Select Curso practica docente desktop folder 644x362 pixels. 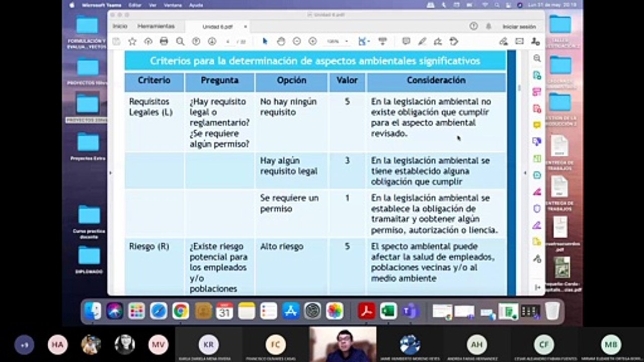tap(89, 222)
